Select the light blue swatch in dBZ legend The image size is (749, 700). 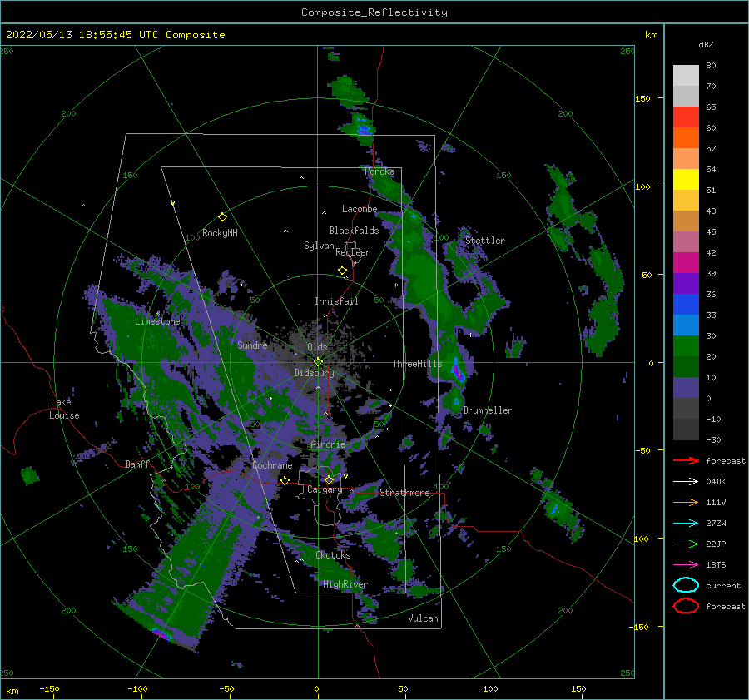pos(686,325)
